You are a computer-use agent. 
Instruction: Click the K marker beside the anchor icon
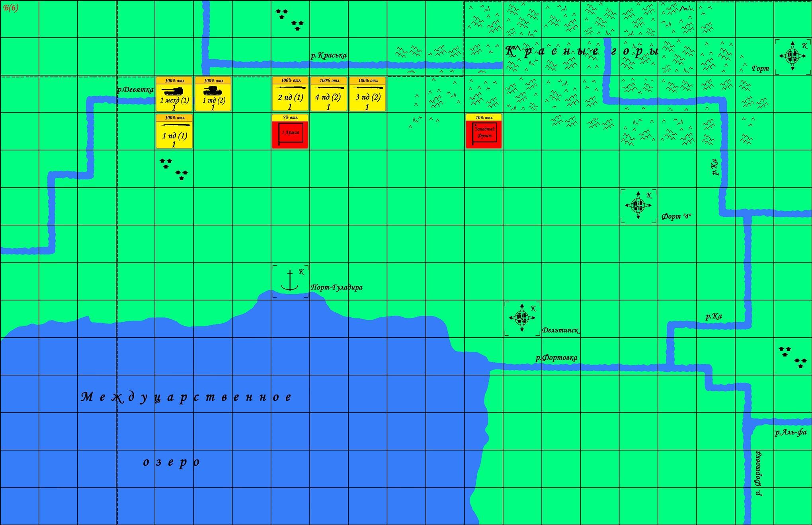pyautogui.click(x=302, y=272)
